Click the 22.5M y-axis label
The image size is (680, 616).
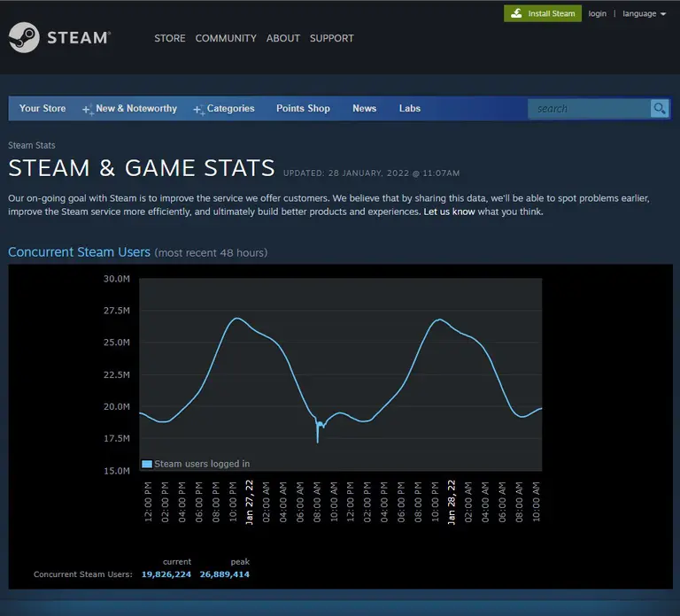point(117,374)
